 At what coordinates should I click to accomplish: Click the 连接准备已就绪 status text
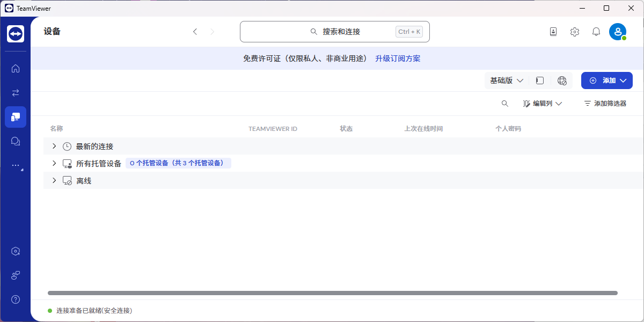click(x=94, y=311)
